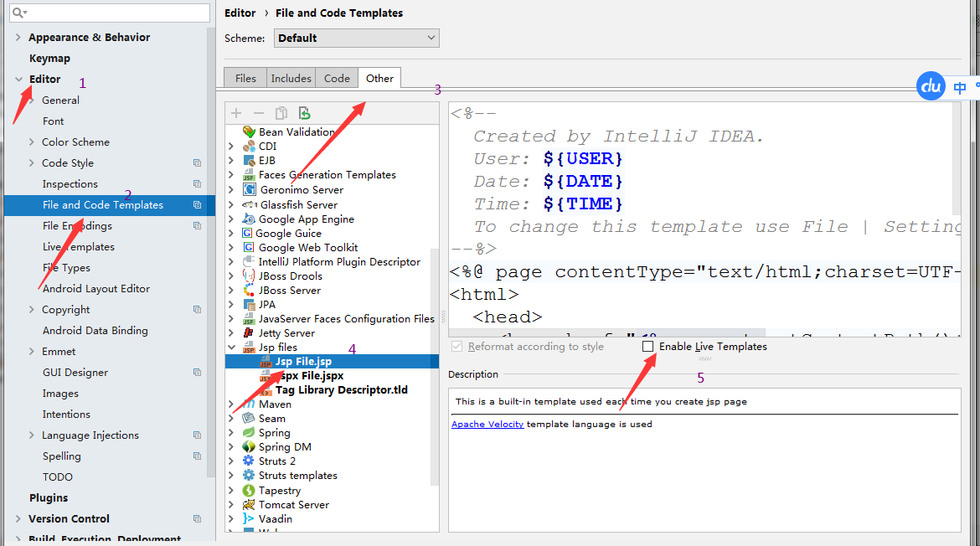Expand the Maven templates node

(231, 404)
